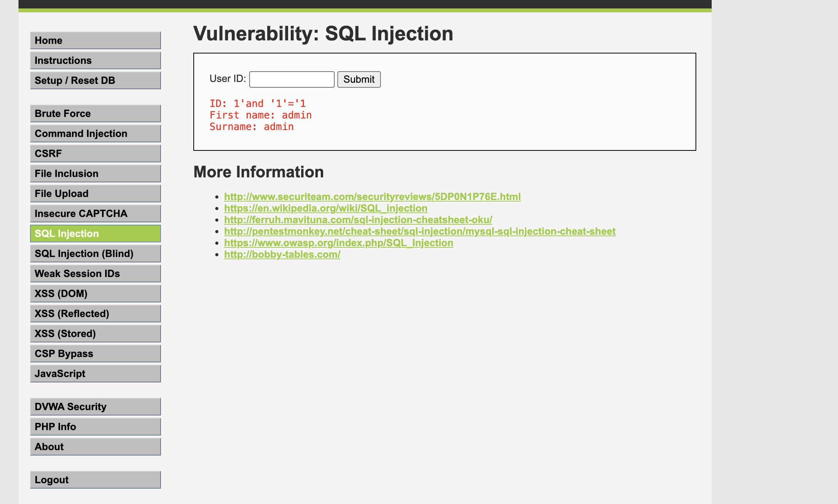838x504 pixels.
Task: Open Setup / Reset DB
Action: (x=95, y=80)
